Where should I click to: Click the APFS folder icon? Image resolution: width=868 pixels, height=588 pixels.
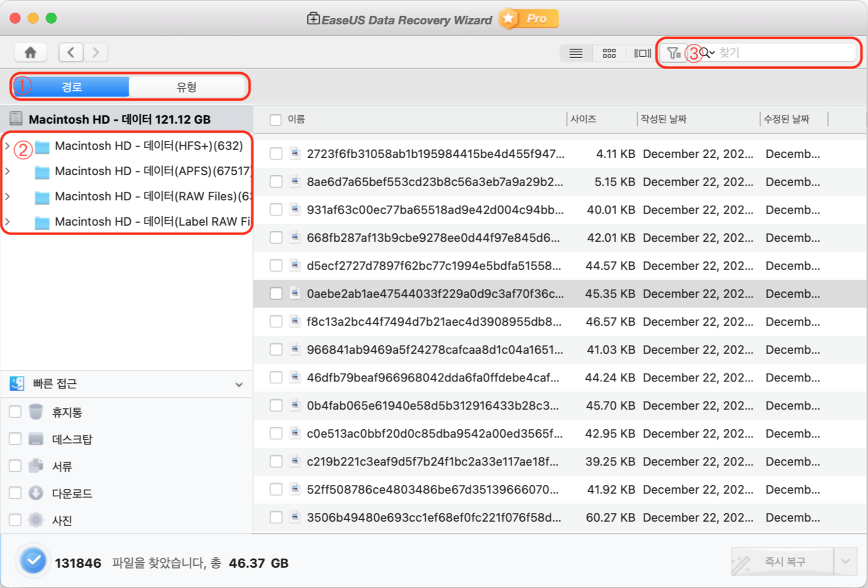(42, 172)
